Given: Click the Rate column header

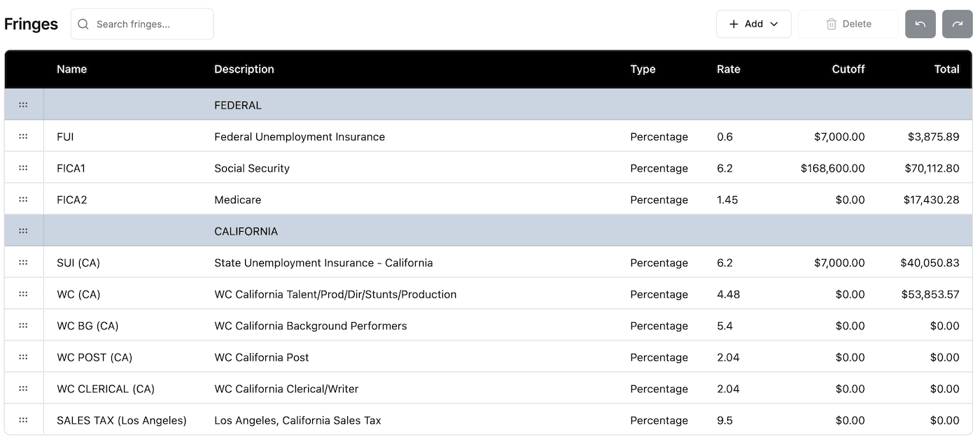Looking at the screenshot, I should pos(728,69).
